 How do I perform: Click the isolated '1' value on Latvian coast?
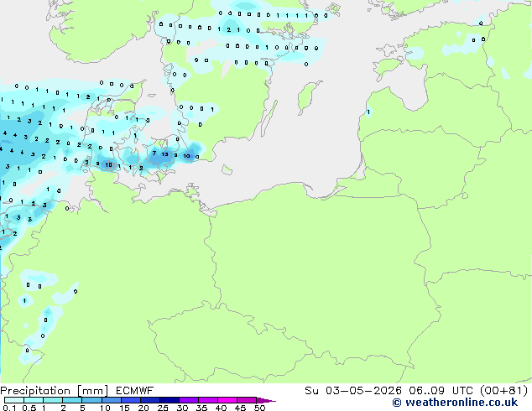click(368, 112)
